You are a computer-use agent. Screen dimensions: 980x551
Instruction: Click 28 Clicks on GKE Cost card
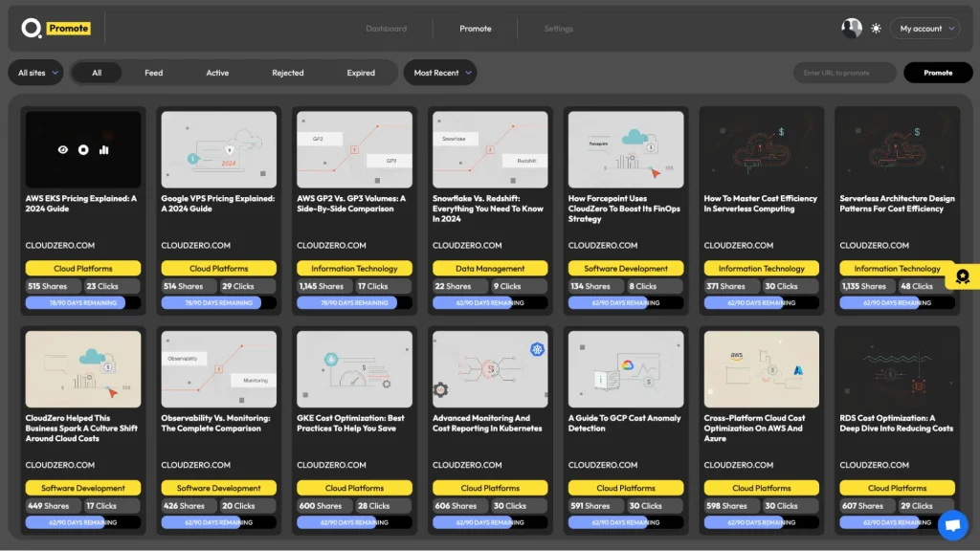(383, 506)
